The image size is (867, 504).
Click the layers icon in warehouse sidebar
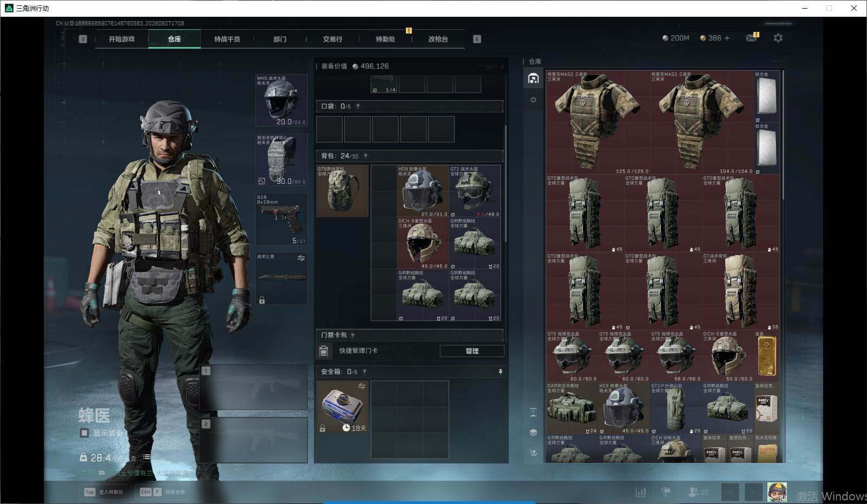coord(533,432)
